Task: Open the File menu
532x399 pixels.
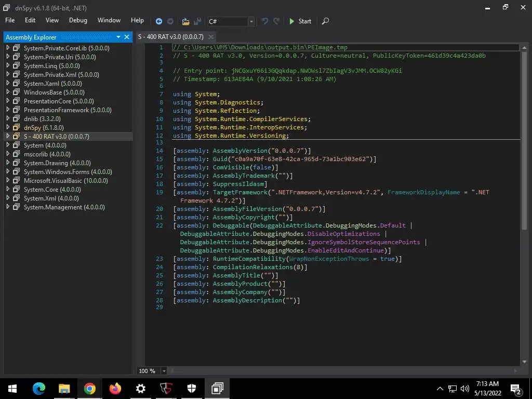Action: (x=10, y=20)
